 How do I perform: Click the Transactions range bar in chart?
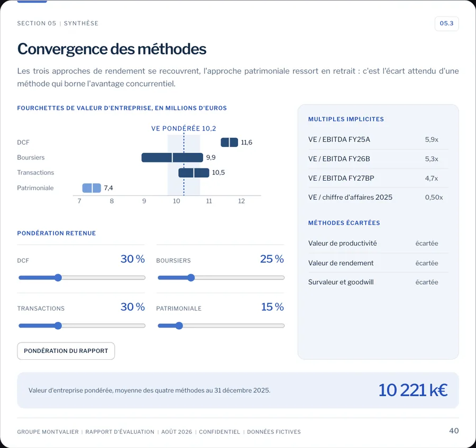pos(194,173)
